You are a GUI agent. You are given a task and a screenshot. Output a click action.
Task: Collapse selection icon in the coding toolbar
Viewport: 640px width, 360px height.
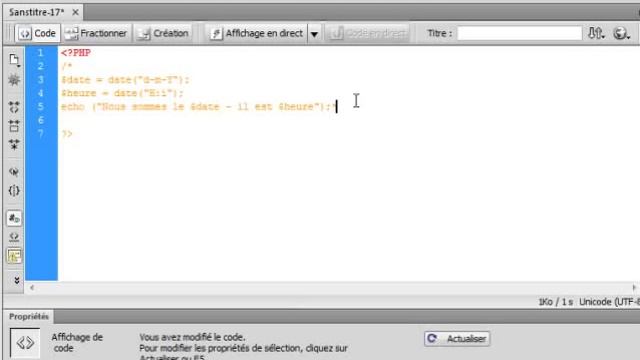coord(14,126)
